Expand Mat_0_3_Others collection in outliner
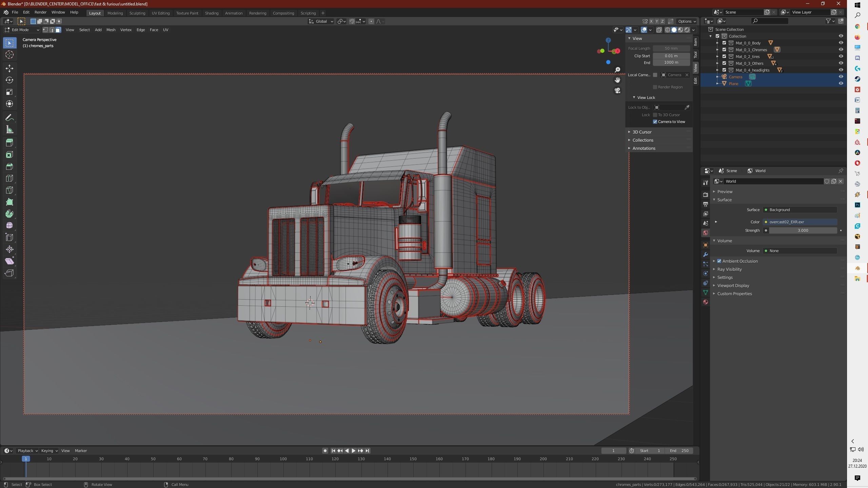 coord(717,63)
